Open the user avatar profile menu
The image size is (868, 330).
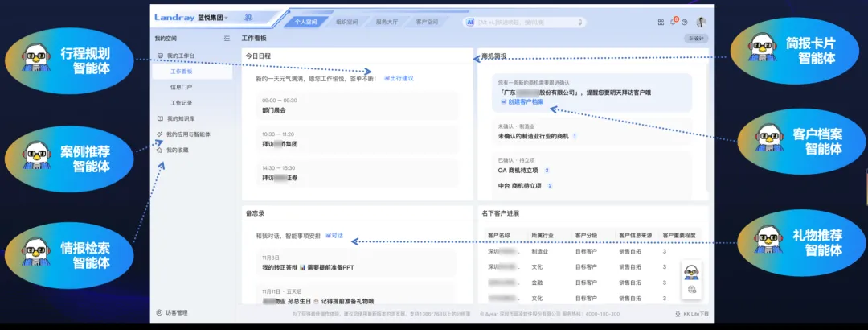pos(701,22)
